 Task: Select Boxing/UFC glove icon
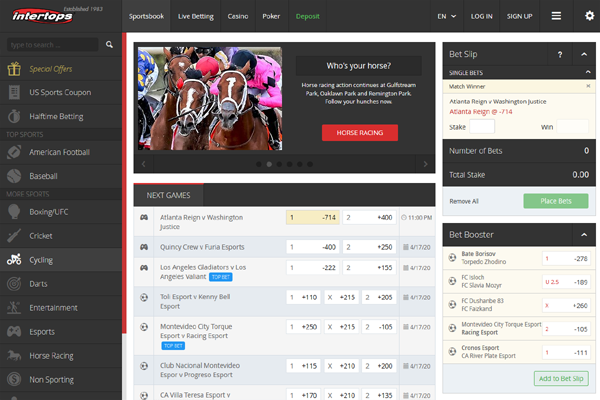14,212
